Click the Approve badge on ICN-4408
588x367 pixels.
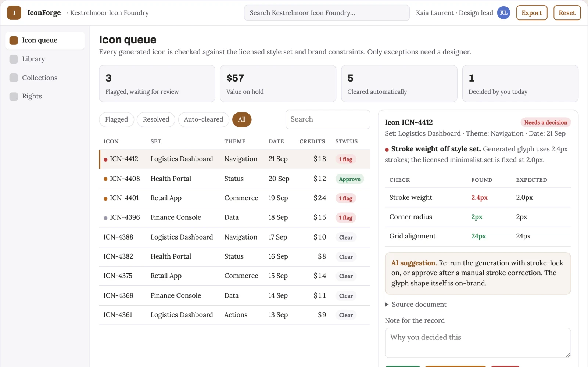click(x=349, y=179)
